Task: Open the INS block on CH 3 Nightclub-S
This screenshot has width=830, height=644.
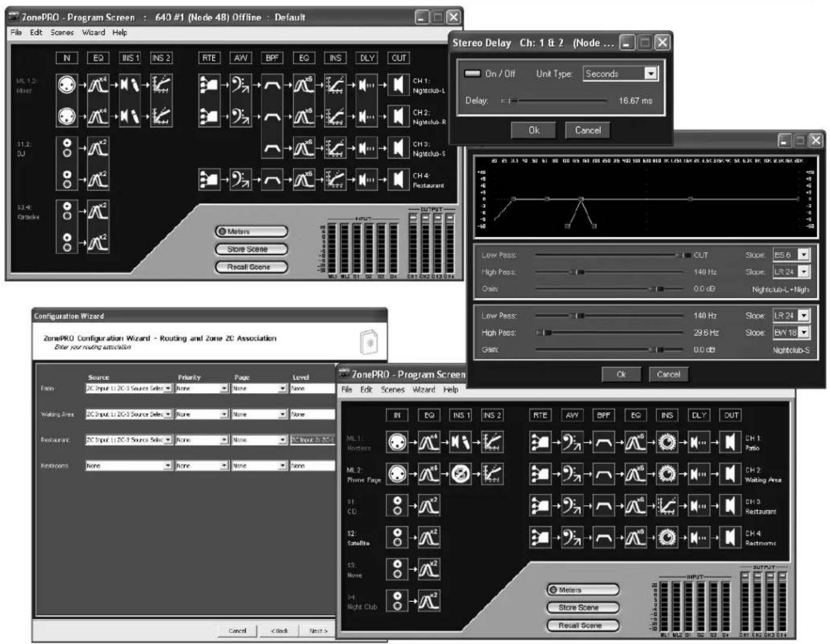Action: (335, 148)
